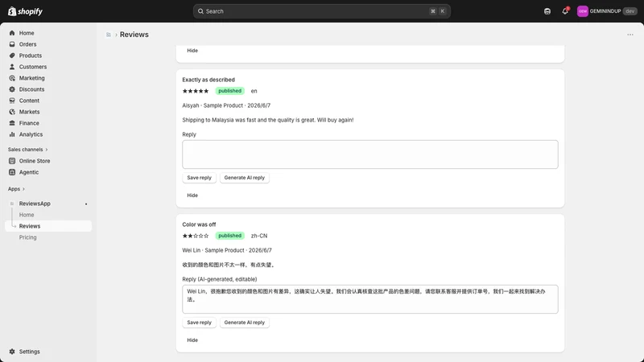Screen dimensions: 644x362
Task: Open the Agentic channel icon
Action: pyautogui.click(x=12, y=172)
